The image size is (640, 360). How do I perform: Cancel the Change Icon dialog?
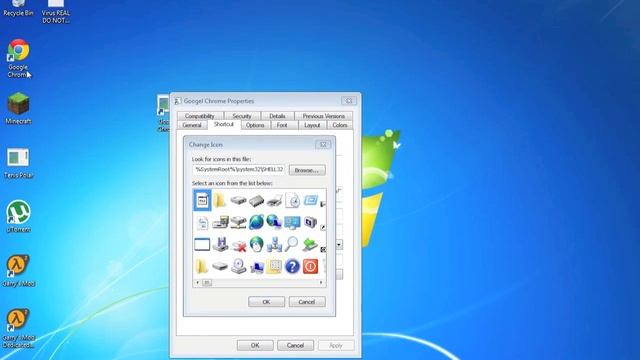[307, 302]
